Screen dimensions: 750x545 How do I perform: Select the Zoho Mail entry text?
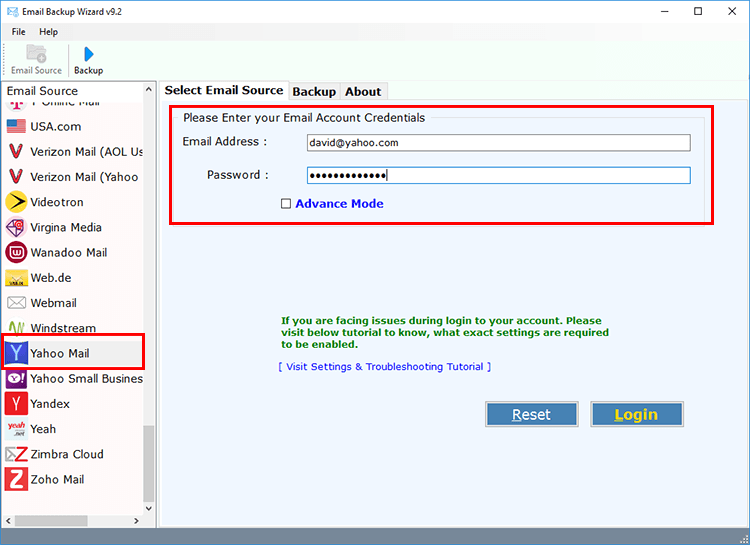tap(57, 479)
